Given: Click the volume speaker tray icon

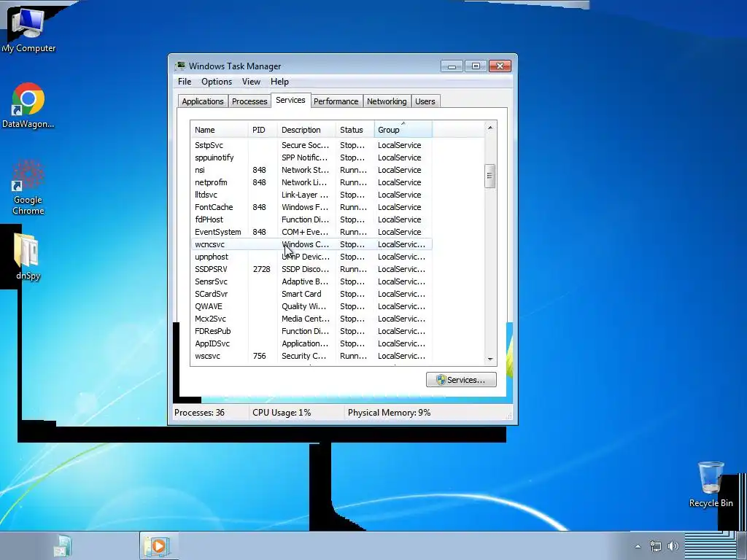Looking at the screenshot, I should (x=673, y=546).
